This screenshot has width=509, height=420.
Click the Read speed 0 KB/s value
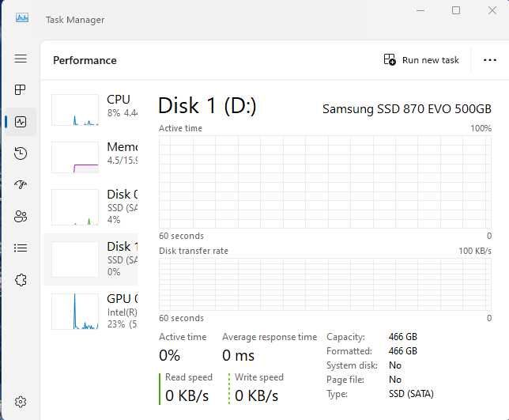tap(187, 395)
